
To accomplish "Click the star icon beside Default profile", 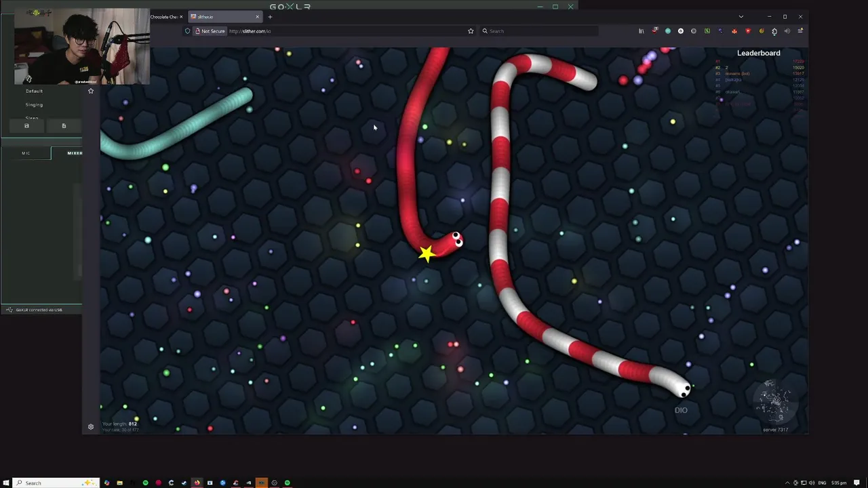I will 91,91.
